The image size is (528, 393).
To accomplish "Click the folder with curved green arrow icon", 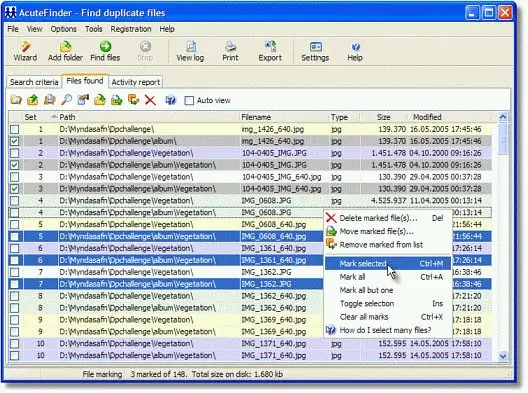I will [100, 100].
